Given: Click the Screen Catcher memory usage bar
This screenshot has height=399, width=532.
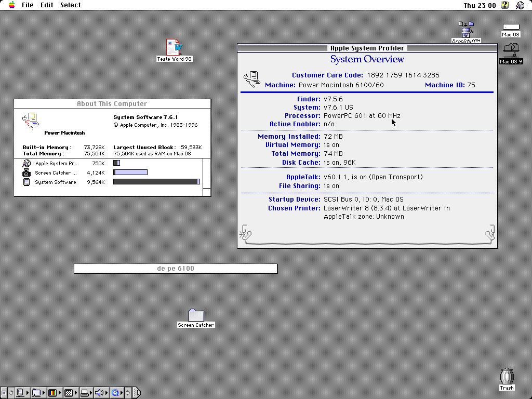Looking at the screenshot, I should 130,172.
